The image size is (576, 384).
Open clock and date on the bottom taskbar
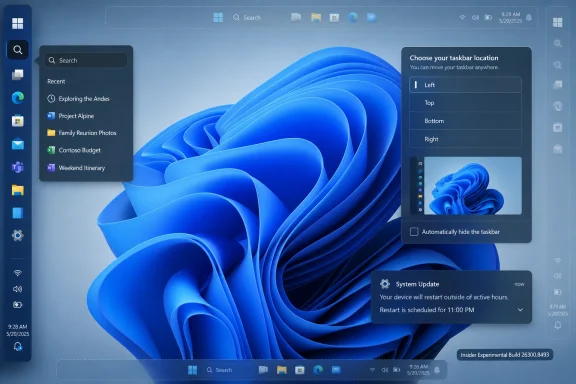point(418,370)
